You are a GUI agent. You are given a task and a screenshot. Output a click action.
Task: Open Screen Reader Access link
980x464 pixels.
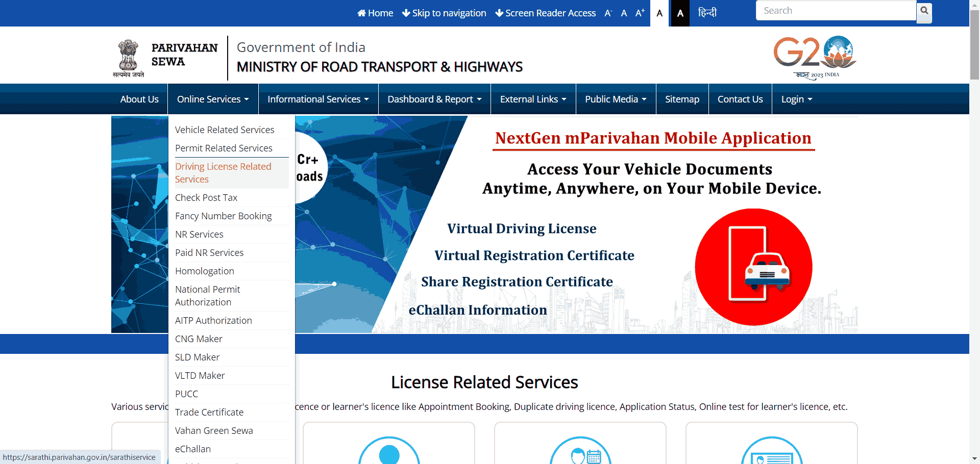click(x=546, y=13)
